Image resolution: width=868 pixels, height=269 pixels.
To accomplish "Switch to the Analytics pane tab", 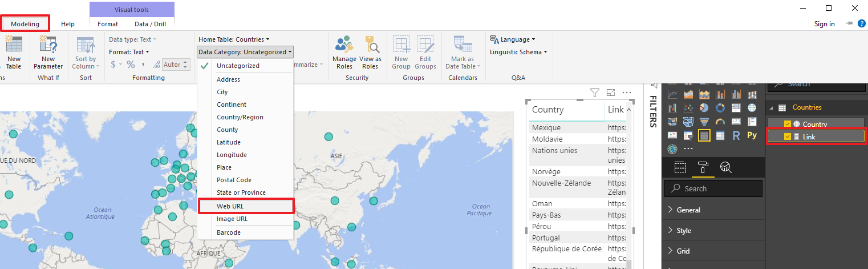I will click(x=725, y=167).
